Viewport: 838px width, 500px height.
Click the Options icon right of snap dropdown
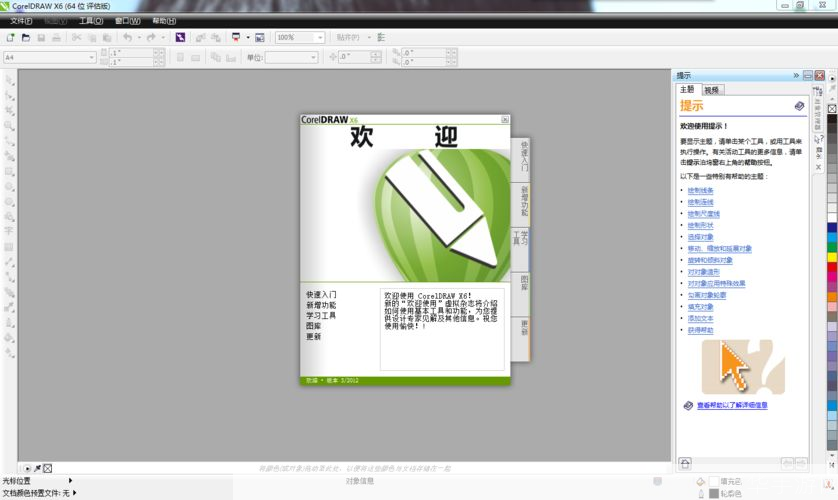click(x=381, y=37)
